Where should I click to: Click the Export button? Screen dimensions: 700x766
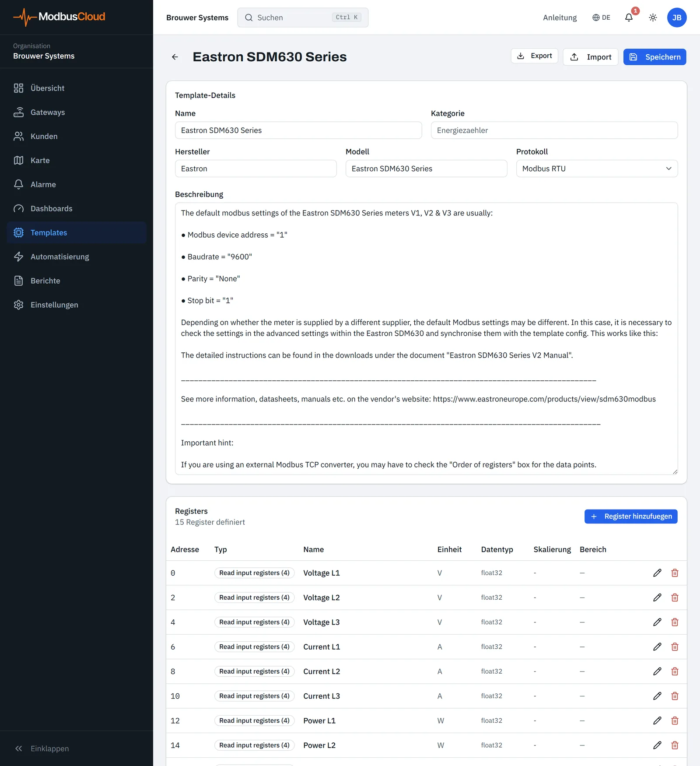pyautogui.click(x=534, y=56)
